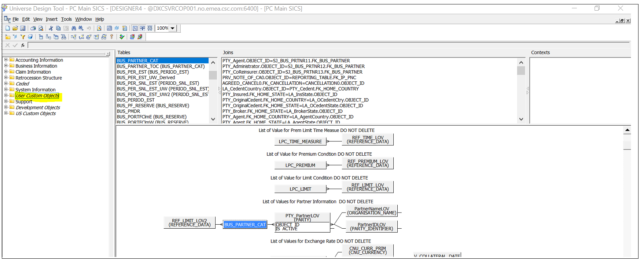Click the New universe icon
644x262 pixels.
[x=8, y=28]
